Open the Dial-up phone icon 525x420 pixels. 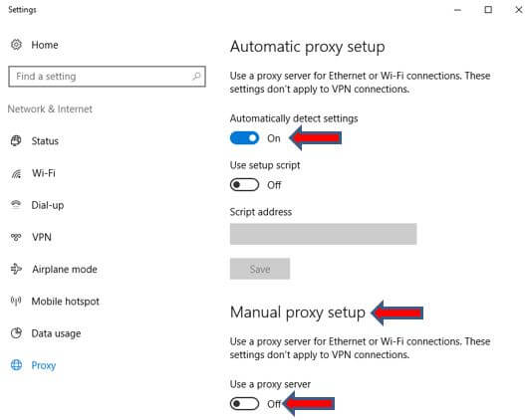click(16, 205)
